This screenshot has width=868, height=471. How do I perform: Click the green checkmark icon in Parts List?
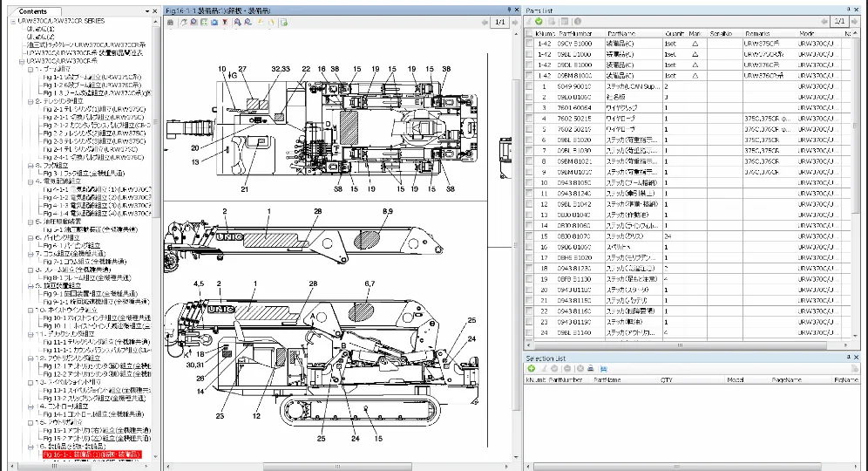pos(539,21)
